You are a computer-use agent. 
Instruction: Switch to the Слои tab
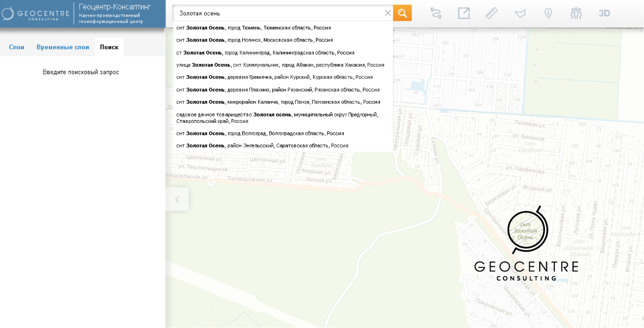coord(17,47)
